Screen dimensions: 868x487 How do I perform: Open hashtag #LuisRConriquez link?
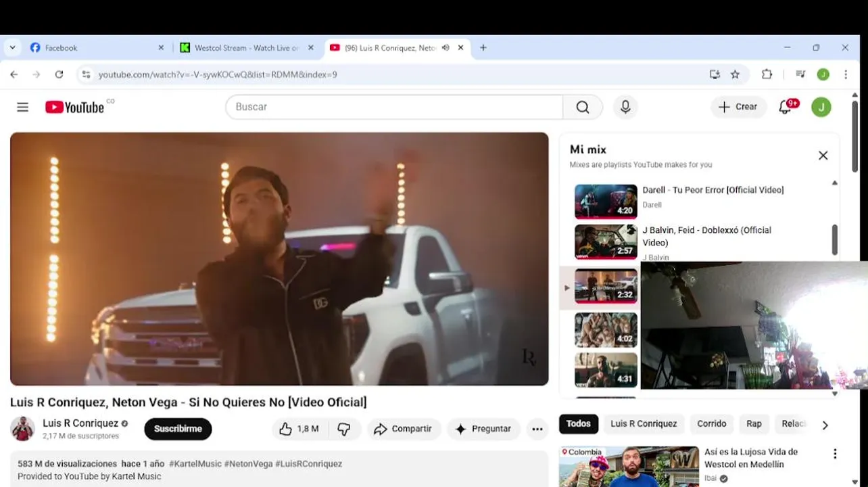[308, 464]
